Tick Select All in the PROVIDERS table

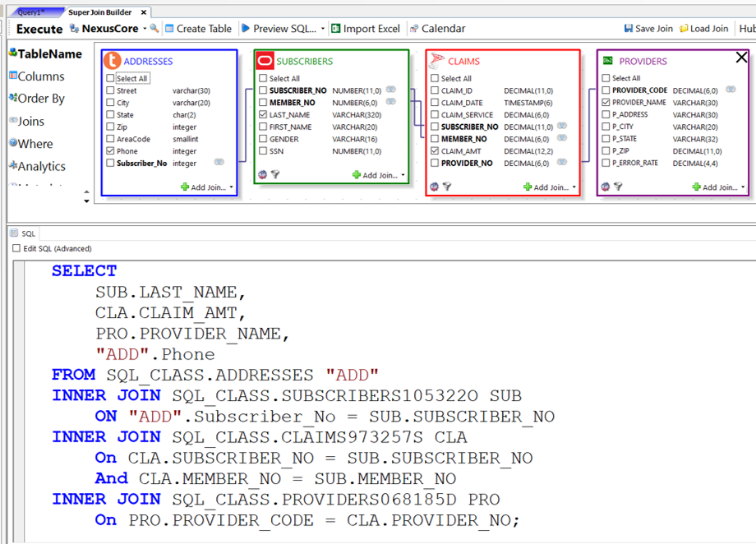pos(606,78)
